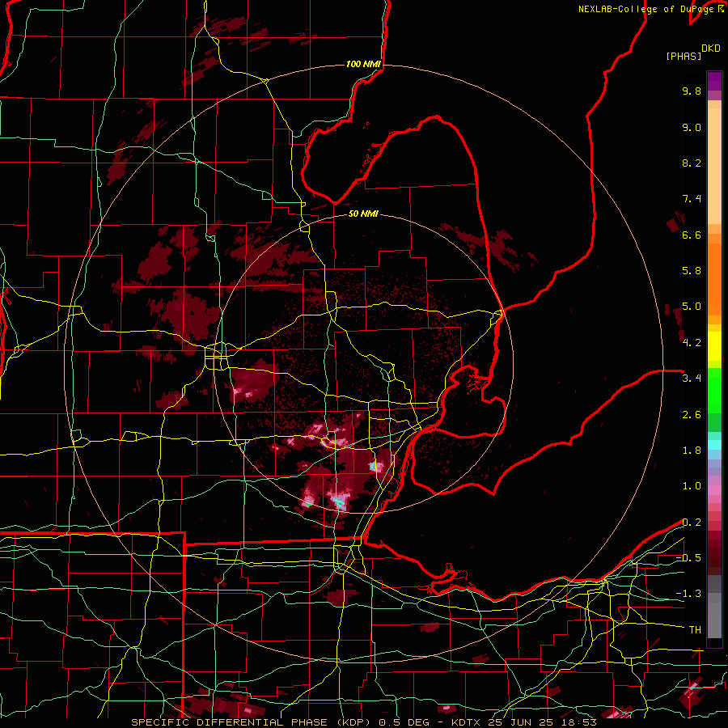
Task: Click the 4.2 value on color scale
Action: click(692, 343)
